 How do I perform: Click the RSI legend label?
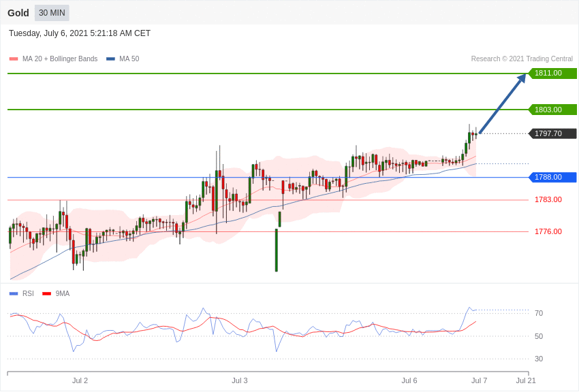point(28,293)
